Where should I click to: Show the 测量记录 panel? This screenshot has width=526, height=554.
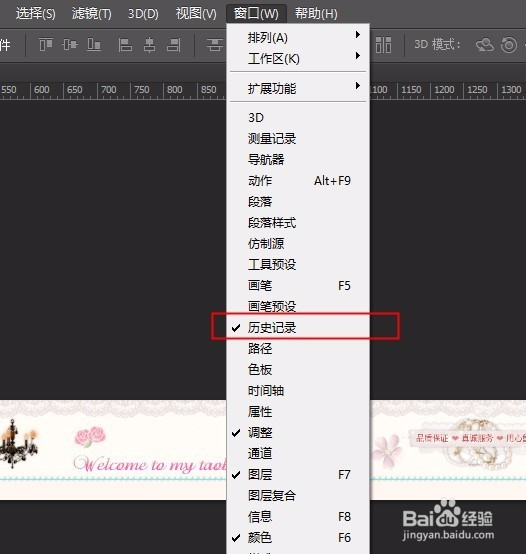pos(298,138)
